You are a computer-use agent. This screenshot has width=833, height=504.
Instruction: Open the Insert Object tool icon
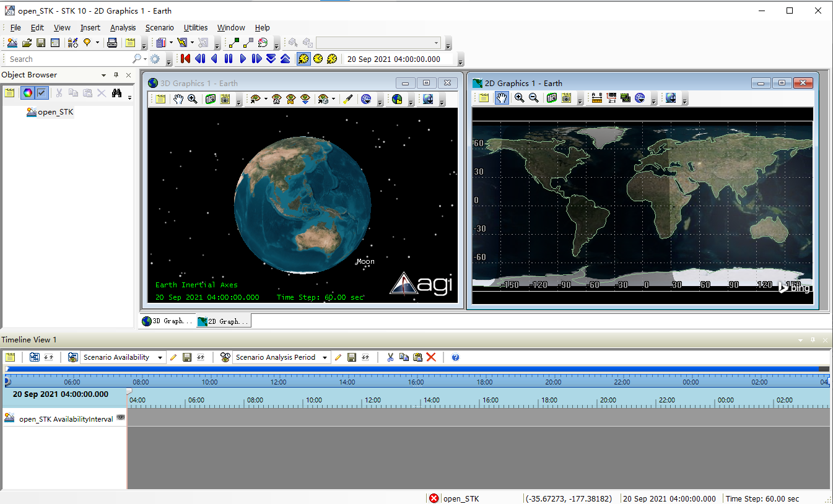[73, 43]
